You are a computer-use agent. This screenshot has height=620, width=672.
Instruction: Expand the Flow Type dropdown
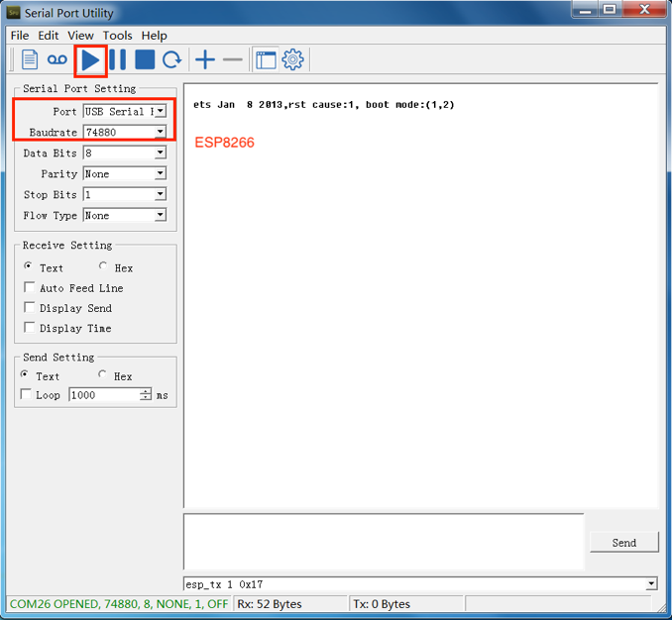pos(160,216)
